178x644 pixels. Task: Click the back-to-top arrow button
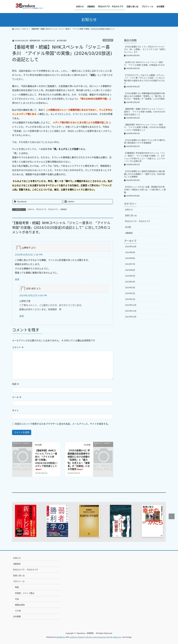pos(171,516)
